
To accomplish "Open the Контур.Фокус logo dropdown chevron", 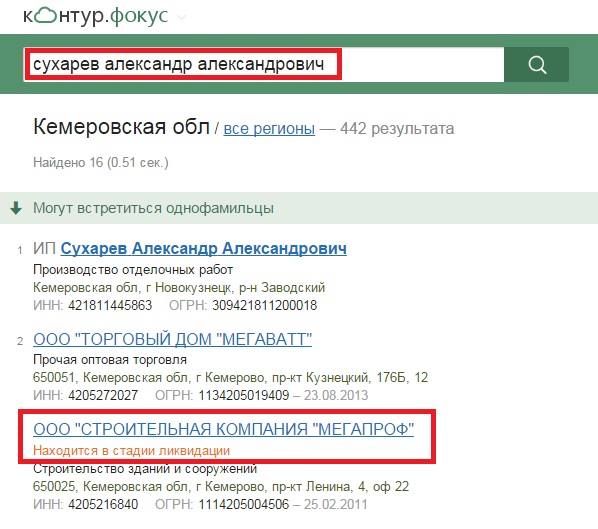I will 182,17.
